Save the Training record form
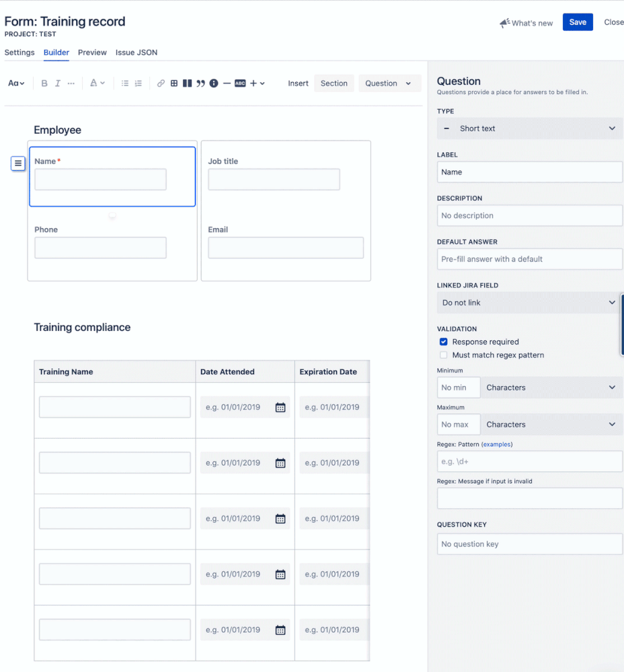 pos(578,22)
